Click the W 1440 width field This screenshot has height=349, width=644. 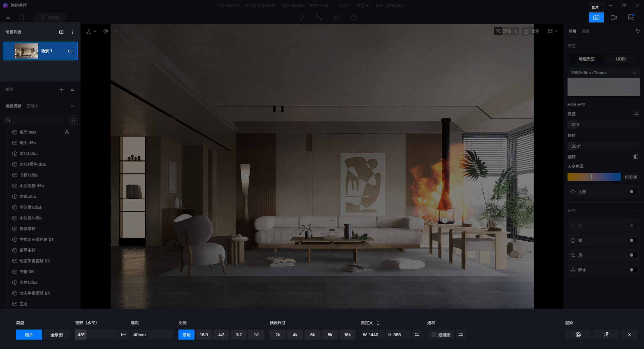pyautogui.click(x=373, y=335)
